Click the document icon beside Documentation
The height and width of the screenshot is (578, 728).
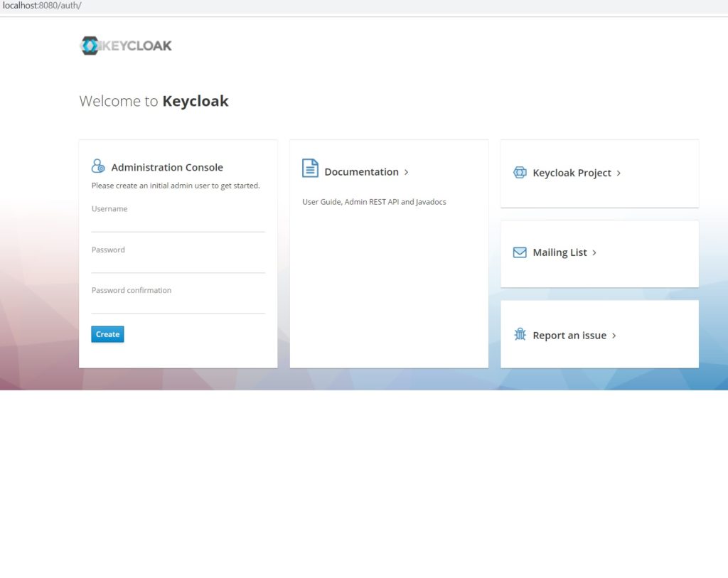[x=310, y=168]
